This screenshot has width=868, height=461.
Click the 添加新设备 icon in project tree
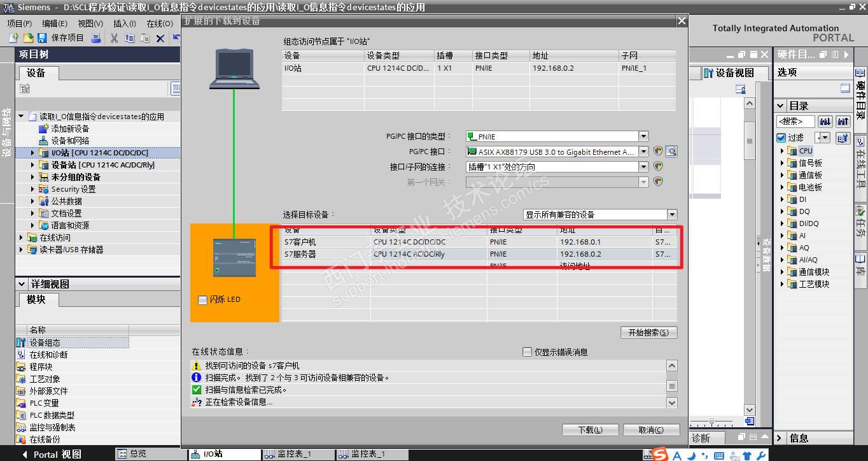point(44,129)
